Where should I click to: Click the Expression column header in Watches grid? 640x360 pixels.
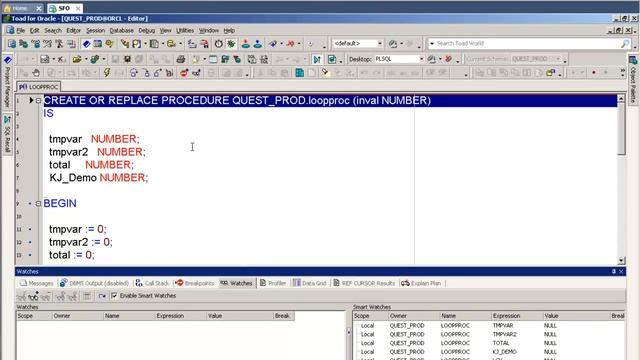[180, 316]
